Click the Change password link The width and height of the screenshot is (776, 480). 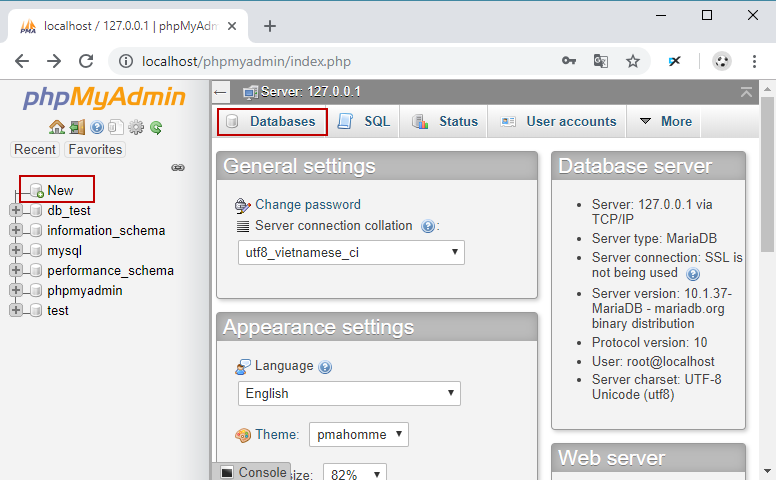(307, 205)
